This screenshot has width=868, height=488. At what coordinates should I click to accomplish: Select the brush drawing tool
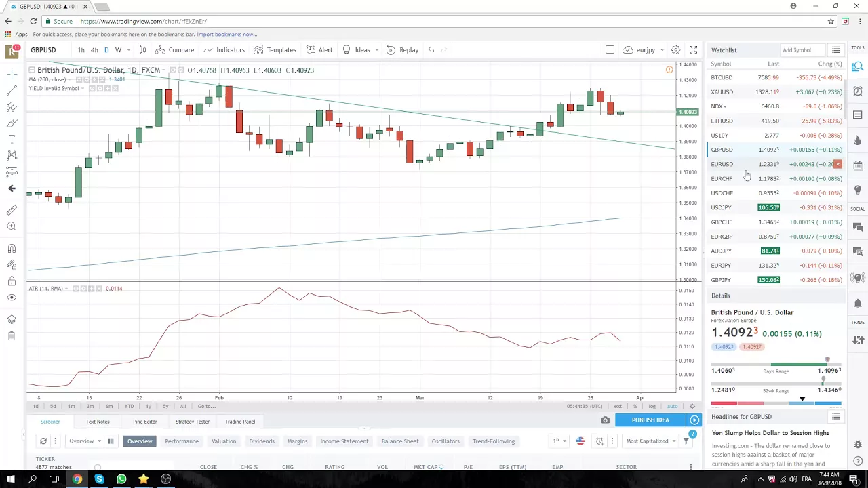(12, 123)
